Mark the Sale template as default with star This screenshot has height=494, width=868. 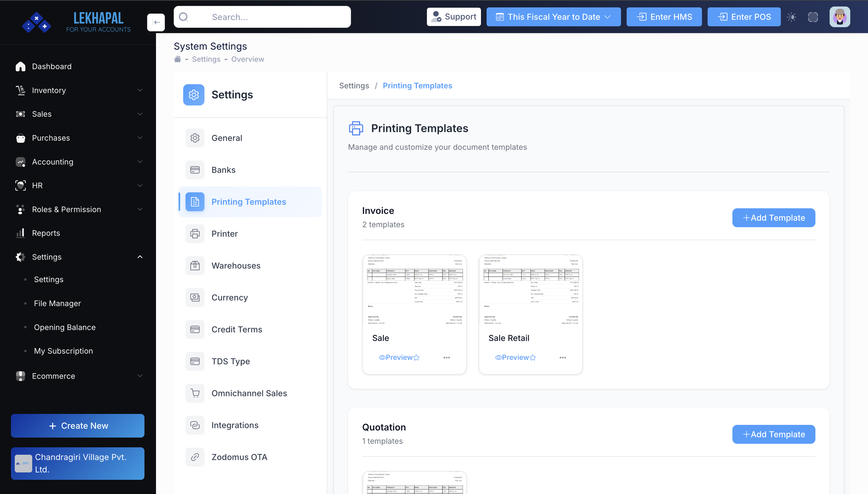pos(417,357)
